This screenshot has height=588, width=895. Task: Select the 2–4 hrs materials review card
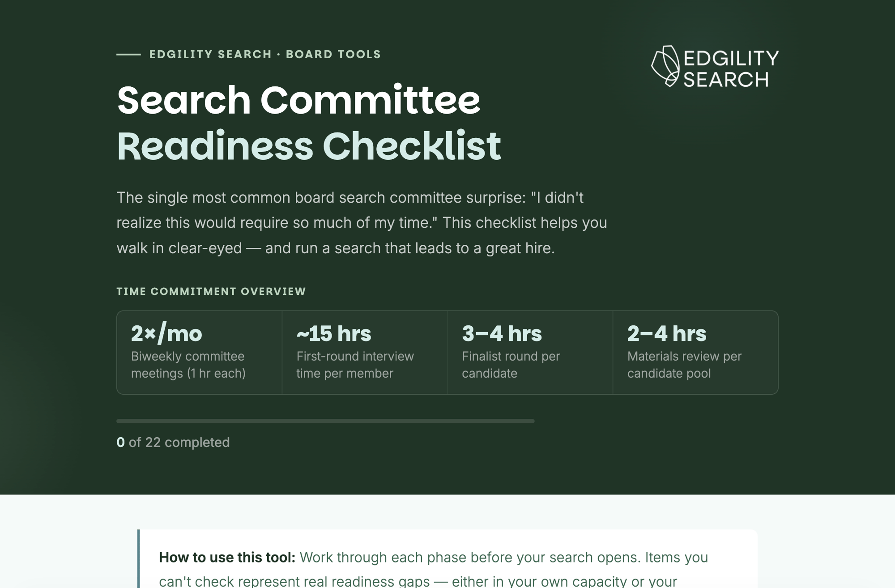tap(695, 352)
